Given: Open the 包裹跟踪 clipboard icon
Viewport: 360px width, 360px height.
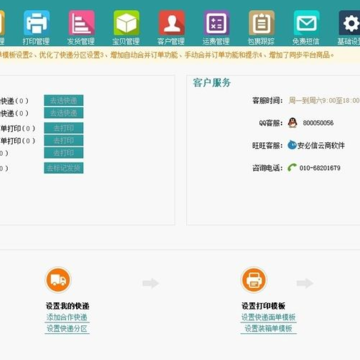Looking at the screenshot, I should [262, 23].
